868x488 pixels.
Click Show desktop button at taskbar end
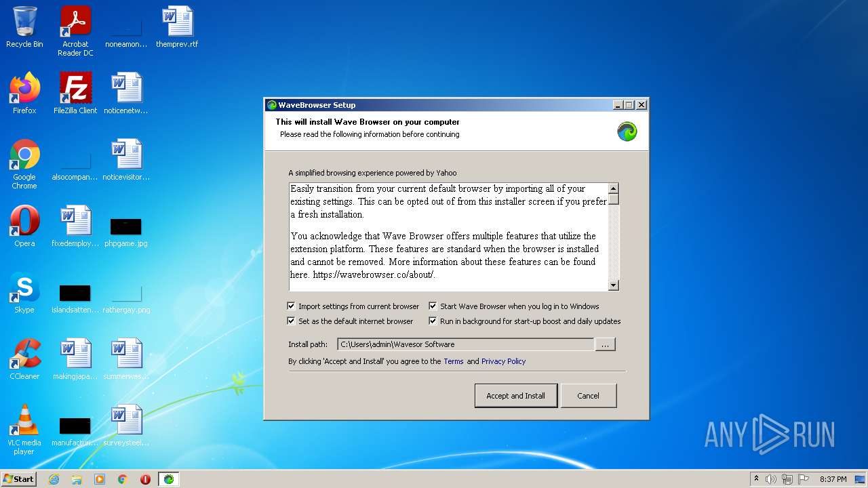pyautogui.click(x=861, y=479)
